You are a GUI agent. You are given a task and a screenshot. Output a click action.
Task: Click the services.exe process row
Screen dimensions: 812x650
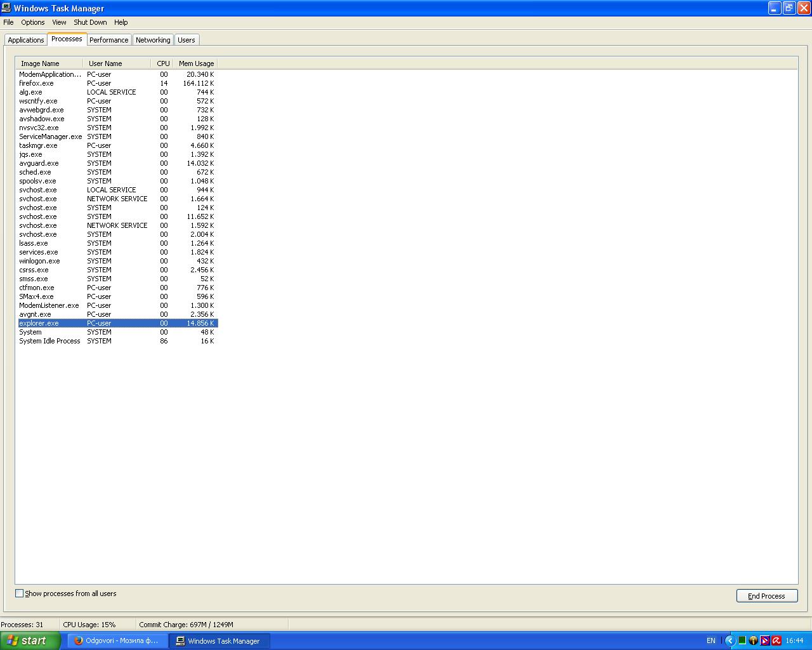pyautogui.click(x=117, y=252)
